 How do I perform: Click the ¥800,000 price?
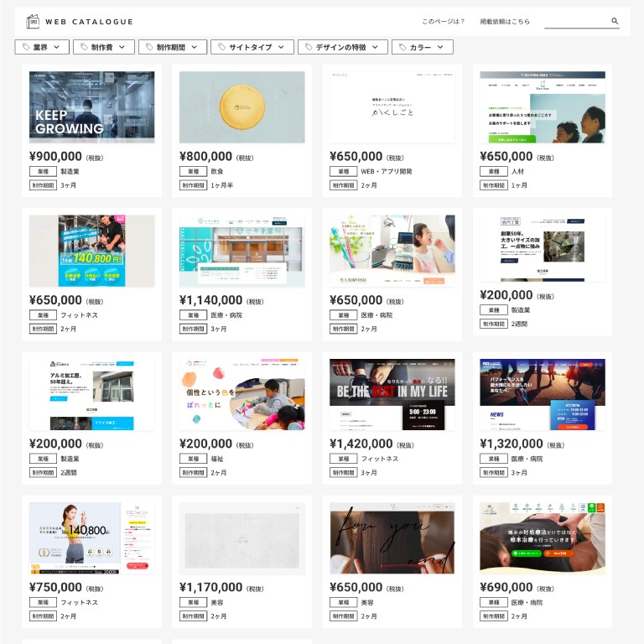click(205, 157)
